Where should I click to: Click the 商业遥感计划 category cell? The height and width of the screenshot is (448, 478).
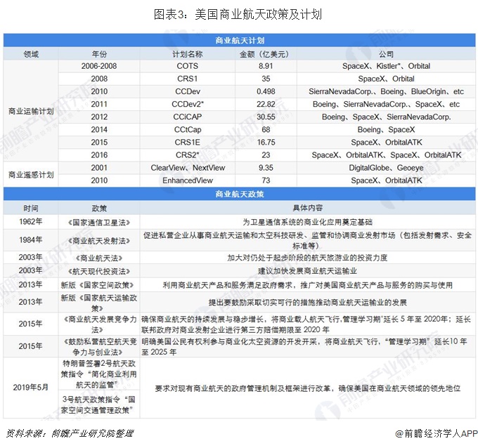pos(30,174)
